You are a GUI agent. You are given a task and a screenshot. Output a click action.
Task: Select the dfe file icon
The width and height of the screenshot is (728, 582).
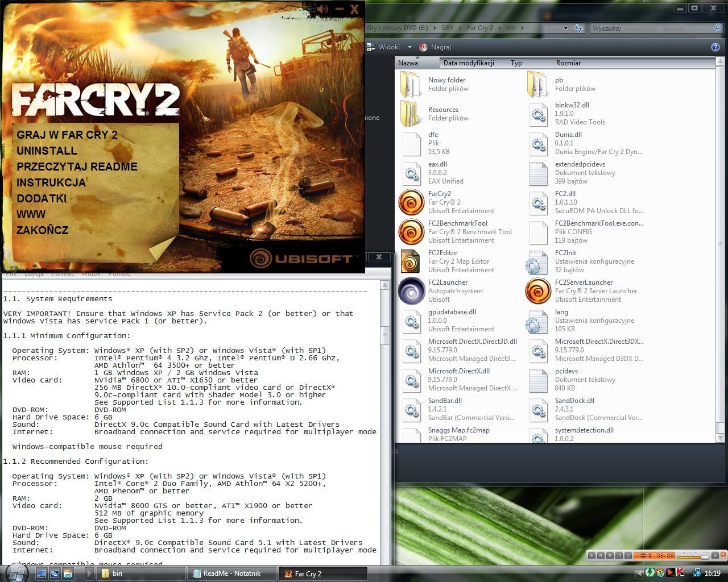coord(411,143)
